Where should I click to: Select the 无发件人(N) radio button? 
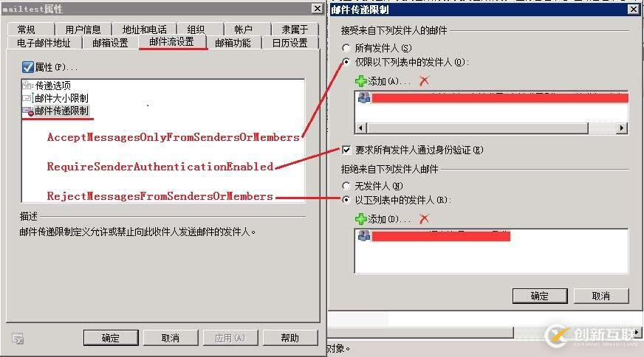pos(346,186)
